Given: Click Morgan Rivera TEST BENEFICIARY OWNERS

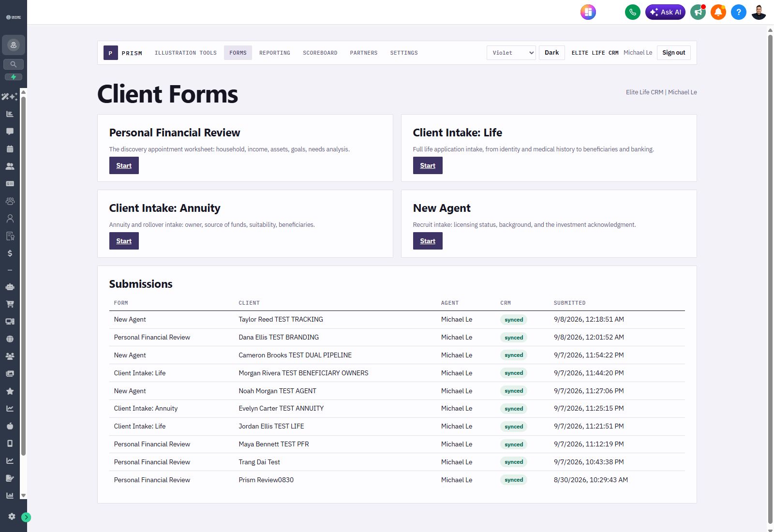Looking at the screenshot, I should coord(303,373).
